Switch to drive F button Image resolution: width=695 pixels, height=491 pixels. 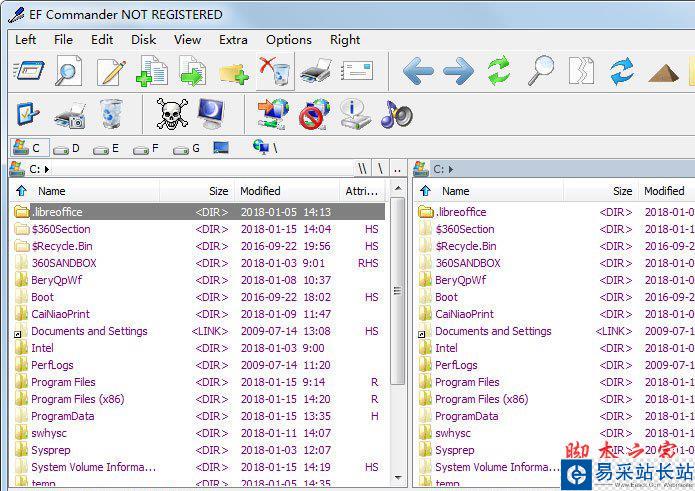pos(147,148)
